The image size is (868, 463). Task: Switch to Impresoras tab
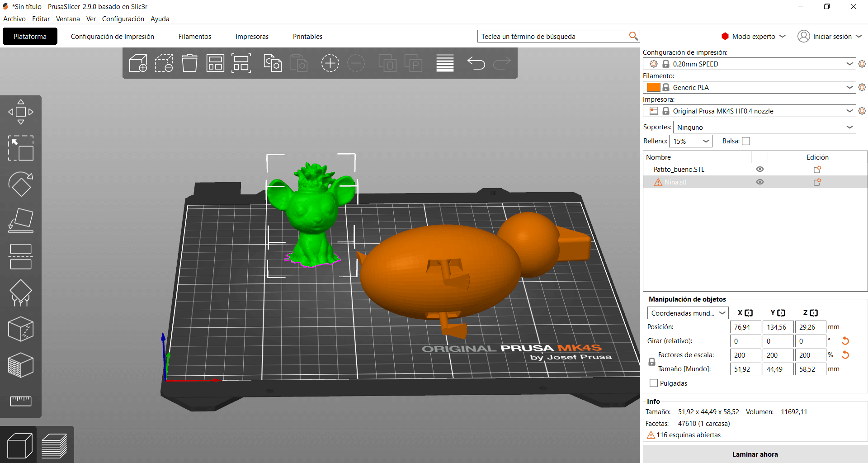[x=252, y=37]
